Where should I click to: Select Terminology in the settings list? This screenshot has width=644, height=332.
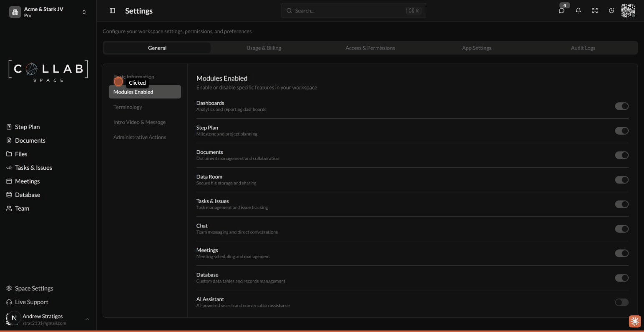coord(128,107)
